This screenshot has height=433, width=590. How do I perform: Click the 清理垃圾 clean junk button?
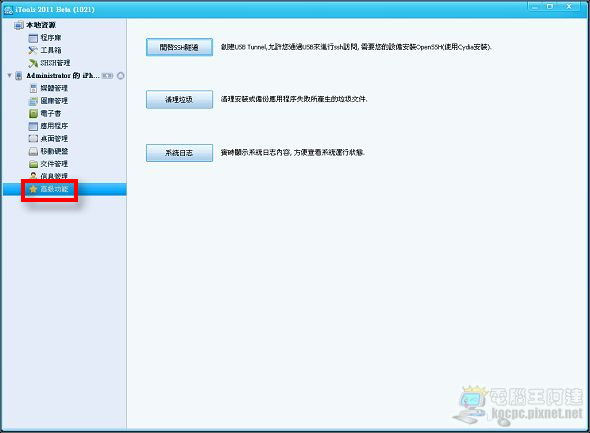(x=179, y=99)
